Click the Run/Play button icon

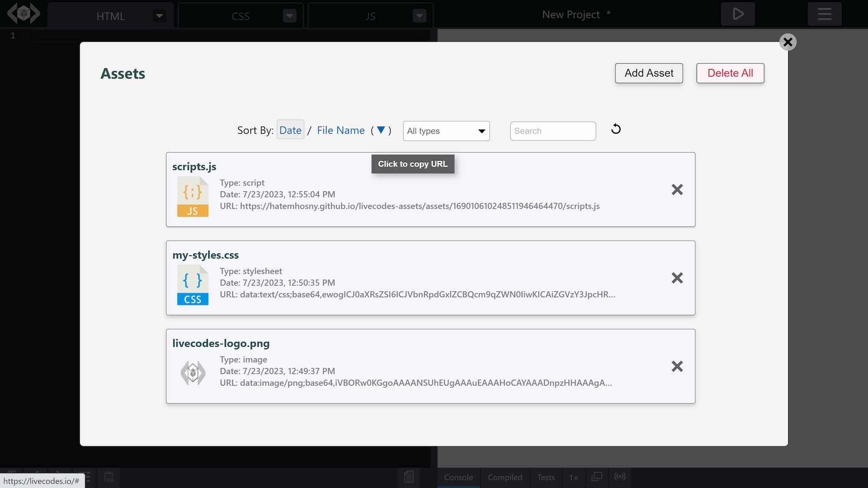738,14
